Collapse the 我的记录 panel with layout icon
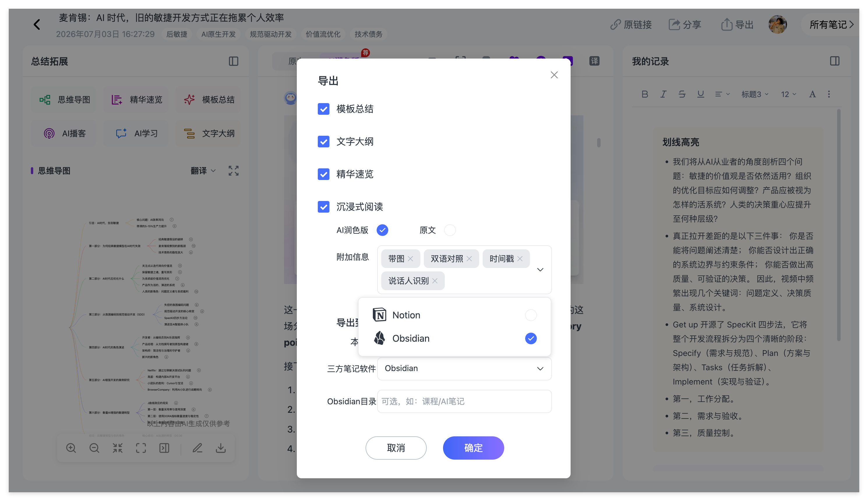 click(x=834, y=61)
